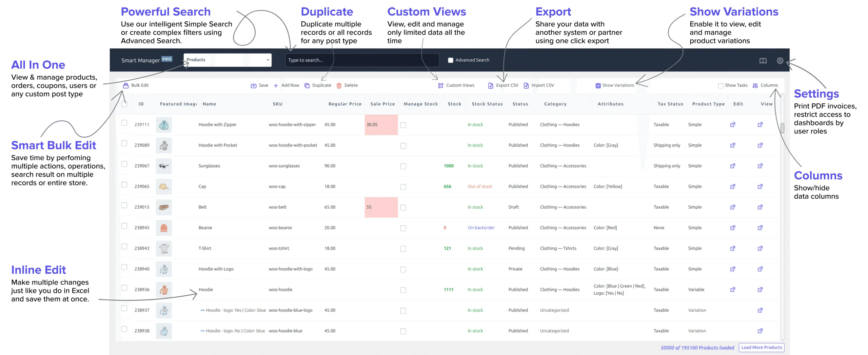Click the Import CSV icon
868x355 pixels.
point(526,85)
